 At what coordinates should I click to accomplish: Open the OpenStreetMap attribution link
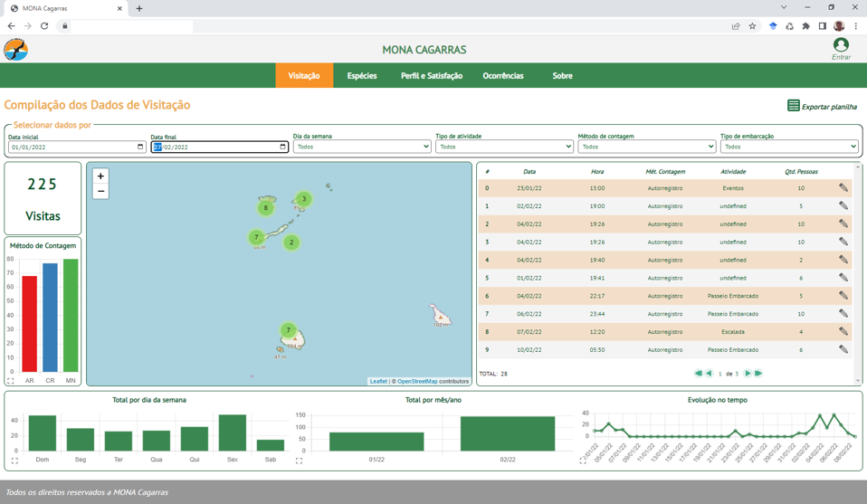[x=417, y=382]
